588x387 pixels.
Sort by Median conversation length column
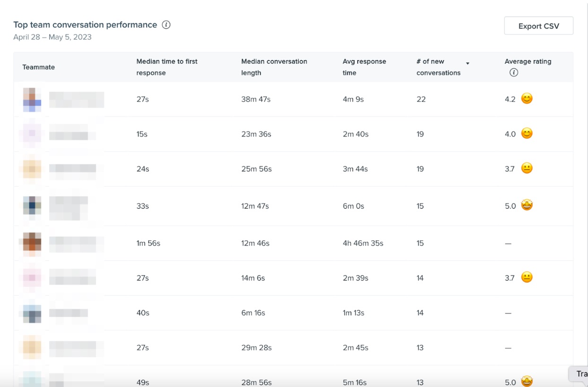coord(274,67)
